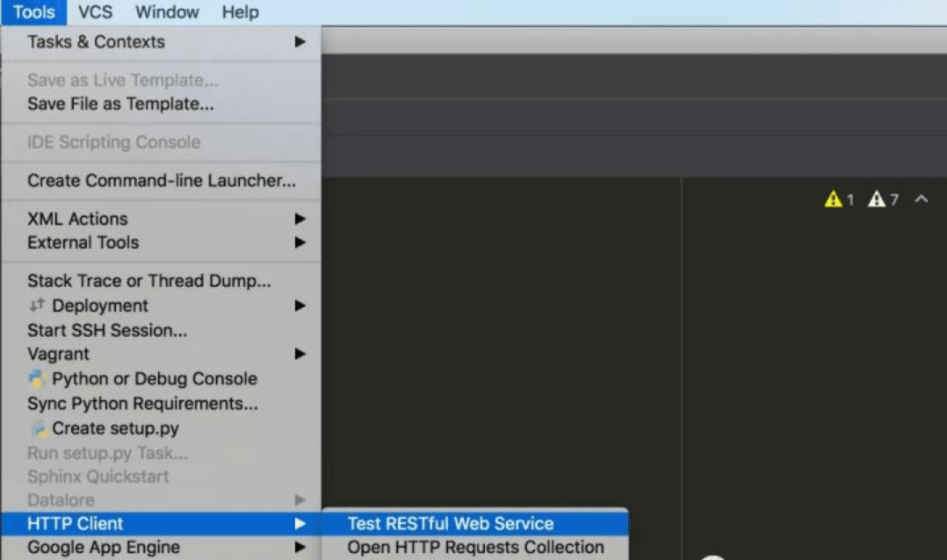This screenshot has height=560, width=947.
Task: Click the disabled Datalore entry
Action: coord(162,499)
